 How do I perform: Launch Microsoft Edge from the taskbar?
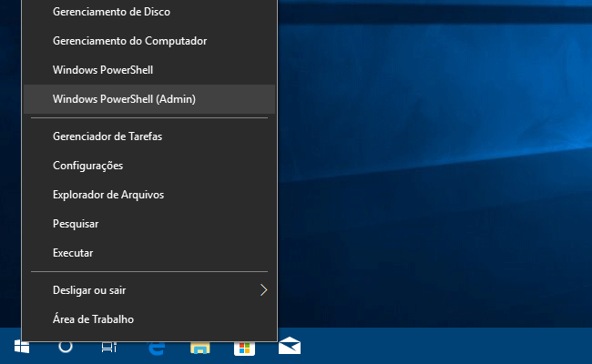tap(157, 348)
